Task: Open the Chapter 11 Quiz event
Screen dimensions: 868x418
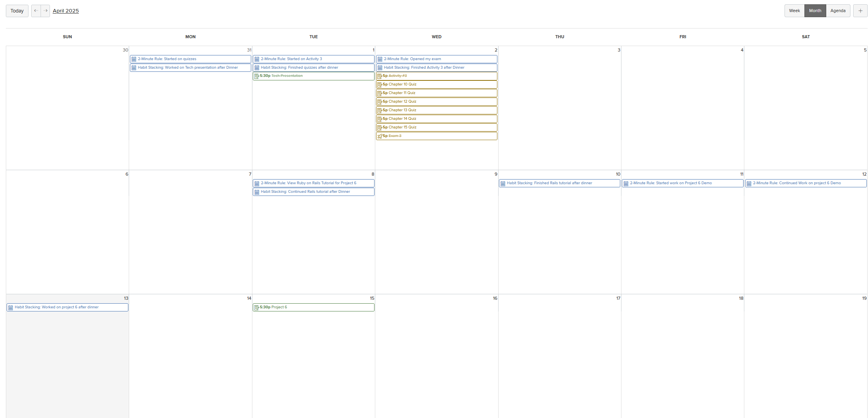Action: click(436, 93)
